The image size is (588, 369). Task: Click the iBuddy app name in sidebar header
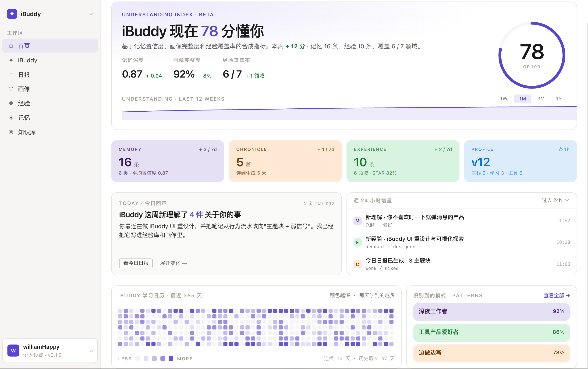[31, 14]
